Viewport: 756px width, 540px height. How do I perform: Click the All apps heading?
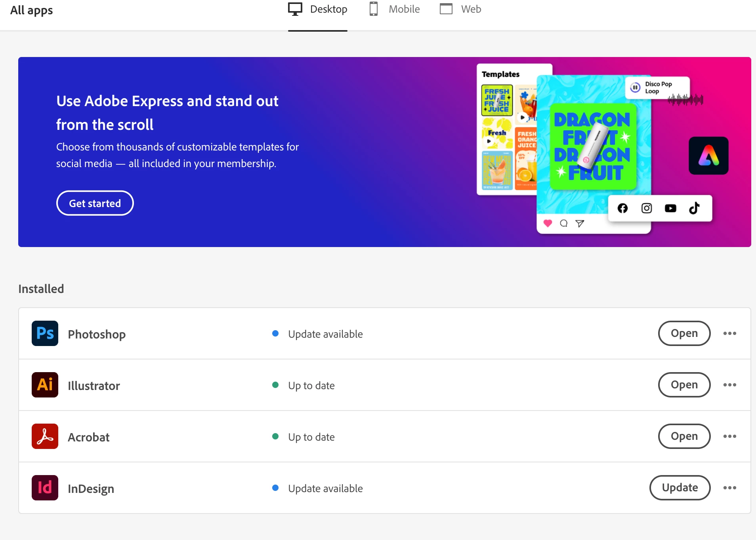[32, 10]
